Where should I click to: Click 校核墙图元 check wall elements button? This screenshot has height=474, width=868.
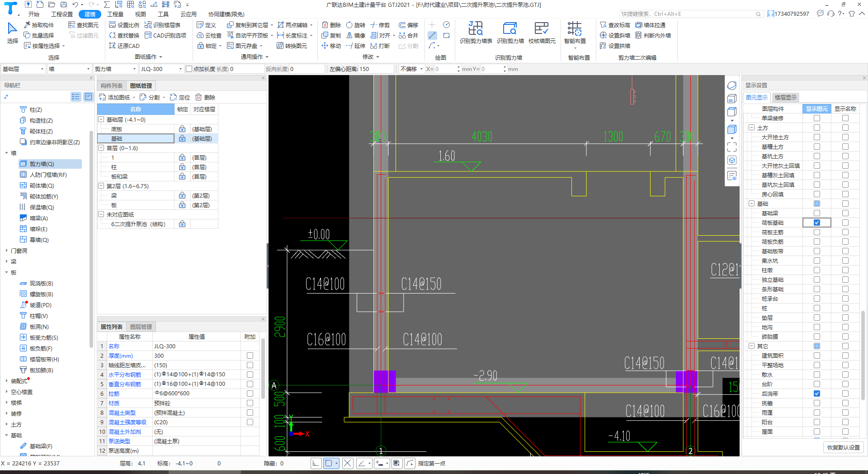[x=542, y=32]
